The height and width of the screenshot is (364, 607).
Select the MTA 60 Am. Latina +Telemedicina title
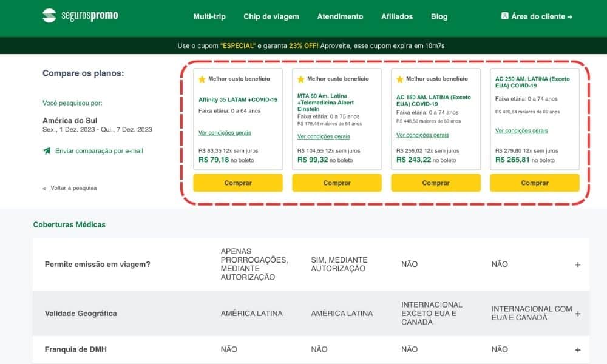pos(325,102)
